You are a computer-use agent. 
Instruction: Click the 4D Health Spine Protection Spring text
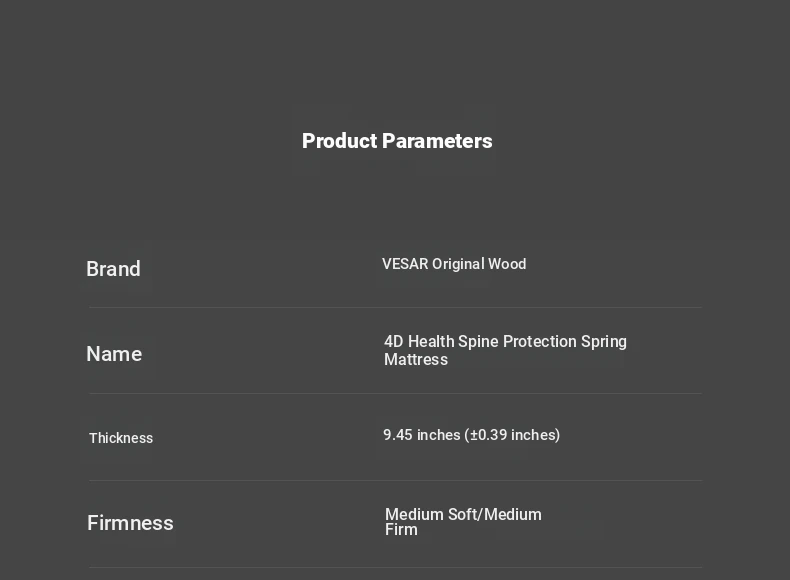(x=505, y=342)
